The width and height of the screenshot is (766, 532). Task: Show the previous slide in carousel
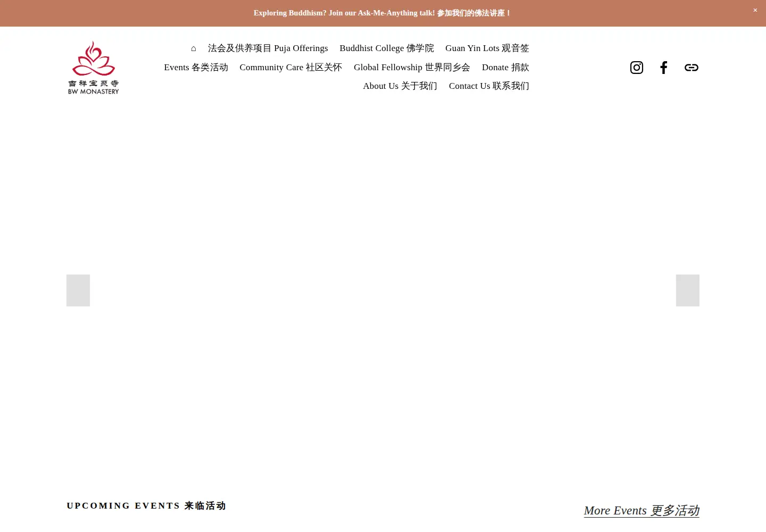(x=78, y=290)
